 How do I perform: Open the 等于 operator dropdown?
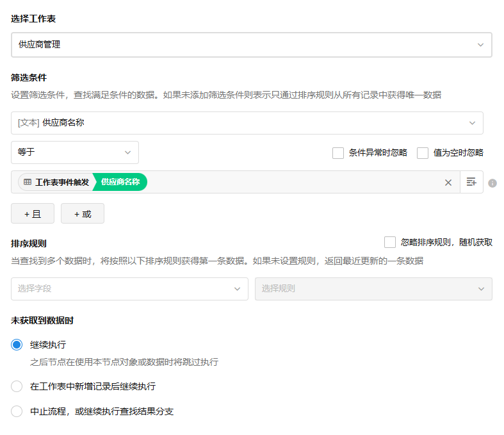point(74,152)
